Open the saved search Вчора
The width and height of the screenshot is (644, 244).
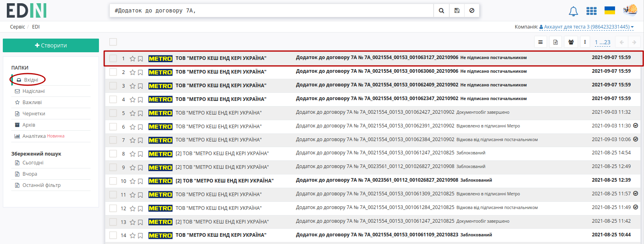[30, 174]
